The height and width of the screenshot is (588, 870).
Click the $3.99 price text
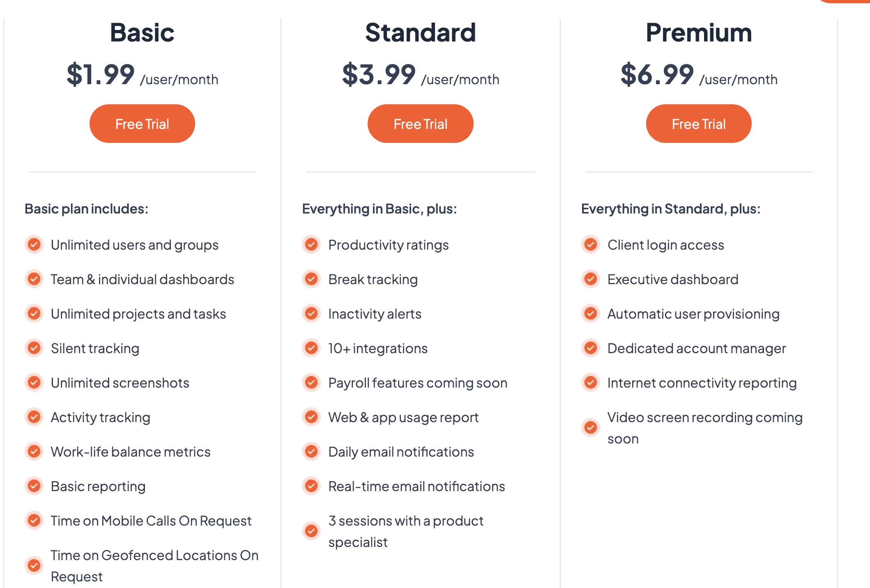pos(379,75)
